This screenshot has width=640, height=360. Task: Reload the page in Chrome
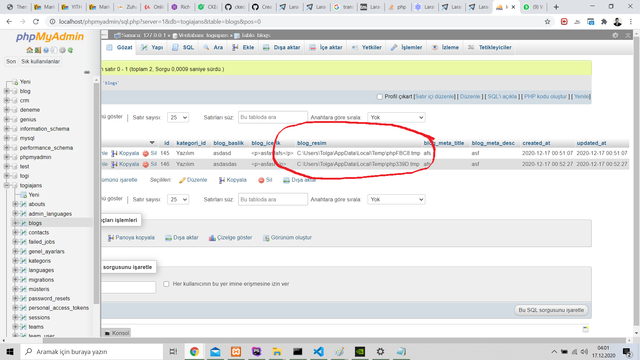coord(36,22)
